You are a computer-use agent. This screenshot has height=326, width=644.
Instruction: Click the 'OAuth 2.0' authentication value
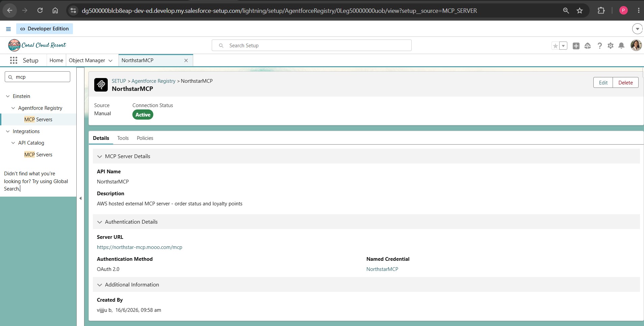click(108, 269)
